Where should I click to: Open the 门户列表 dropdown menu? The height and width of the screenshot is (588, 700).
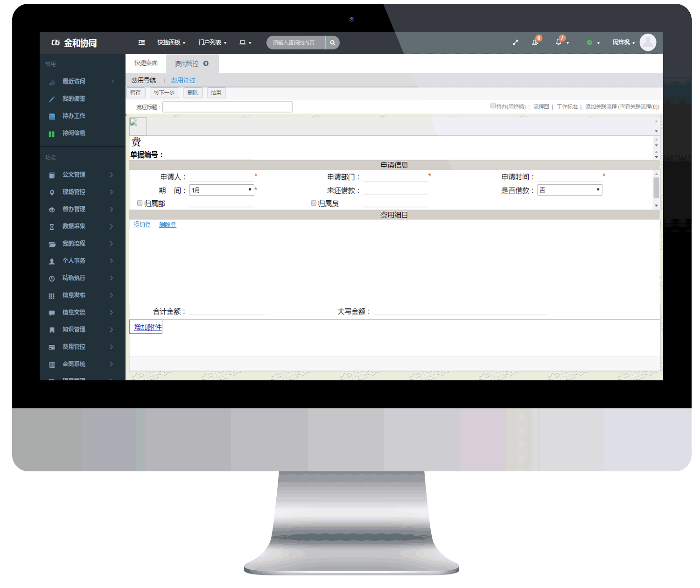pos(212,42)
